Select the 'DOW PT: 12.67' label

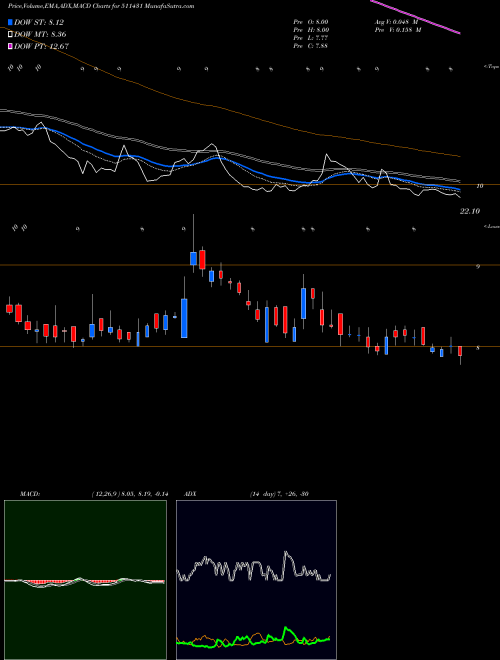tap(41, 46)
